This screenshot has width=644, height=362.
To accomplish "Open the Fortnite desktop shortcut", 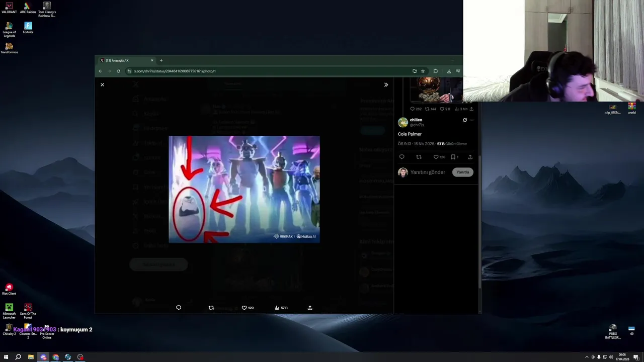I will click(28, 28).
